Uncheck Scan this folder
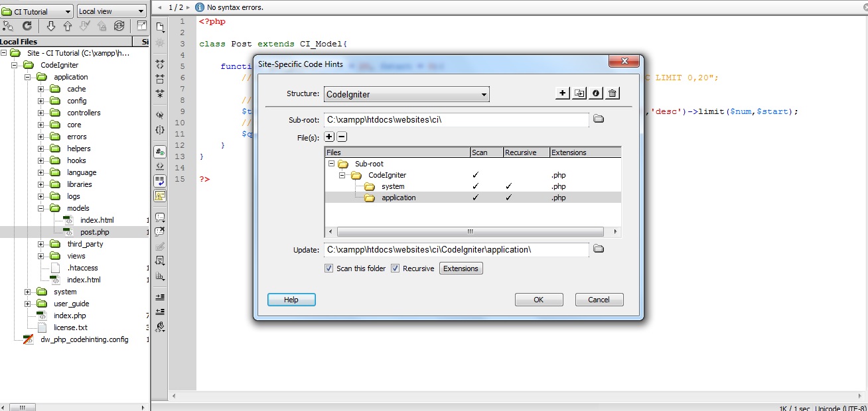 [330, 268]
